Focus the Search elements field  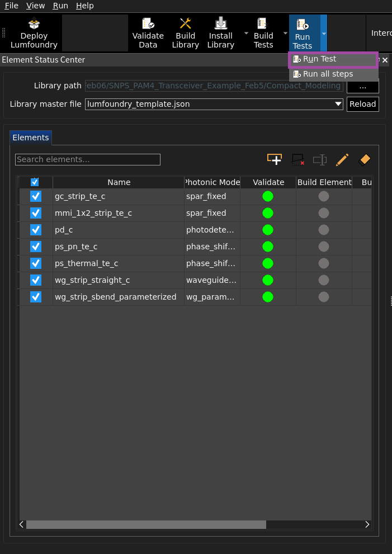coord(88,160)
